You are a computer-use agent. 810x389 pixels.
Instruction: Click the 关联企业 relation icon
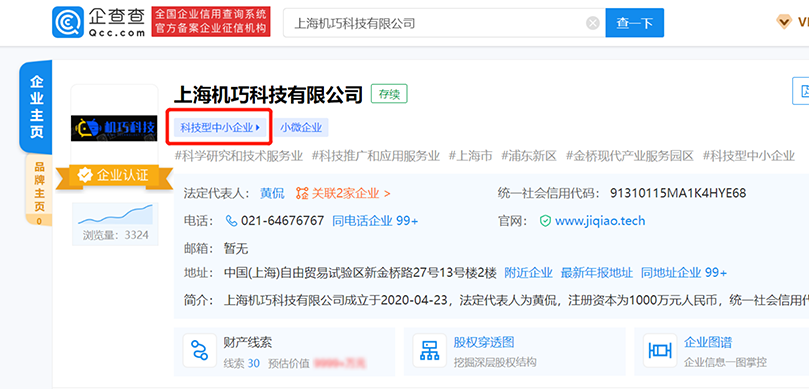pos(302,194)
